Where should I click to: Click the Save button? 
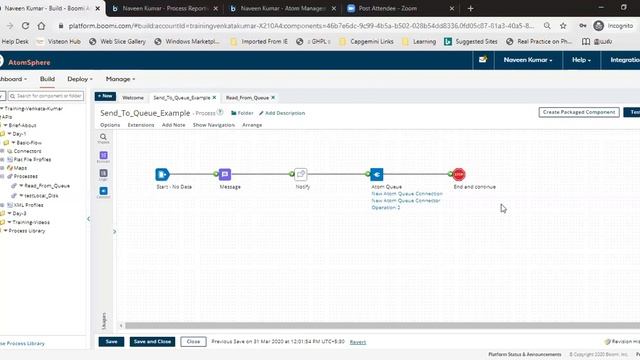click(x=111, y=342)
